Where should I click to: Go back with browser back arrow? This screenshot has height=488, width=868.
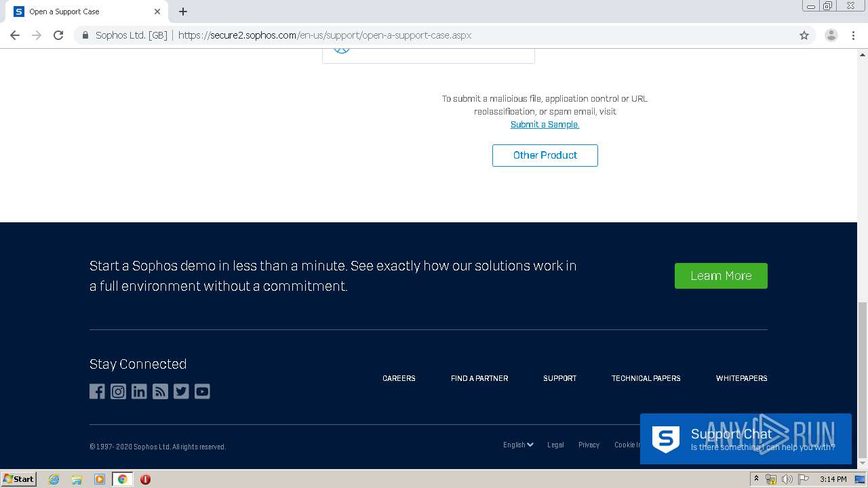tap(15, 35)
